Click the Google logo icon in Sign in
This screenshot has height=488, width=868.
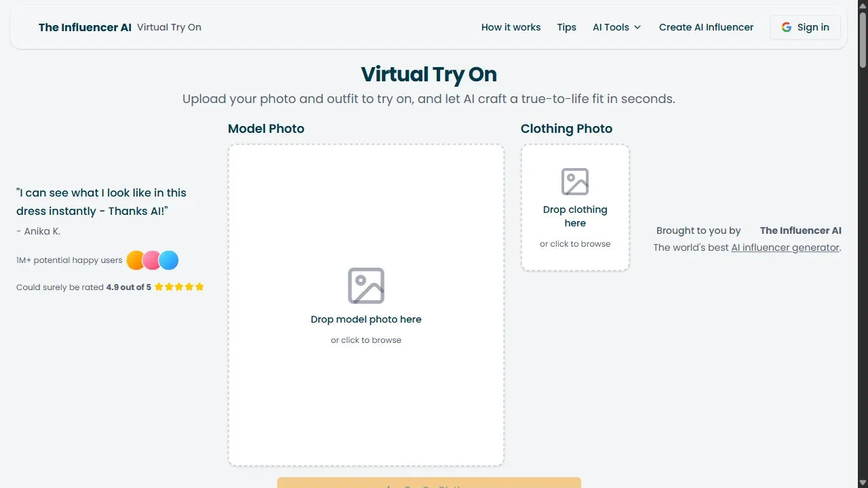(x=787, y=27)
